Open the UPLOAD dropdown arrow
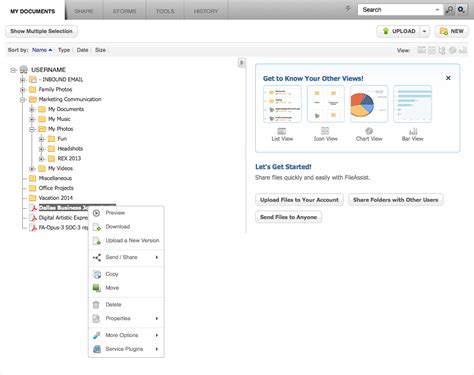 coord(425,31)
